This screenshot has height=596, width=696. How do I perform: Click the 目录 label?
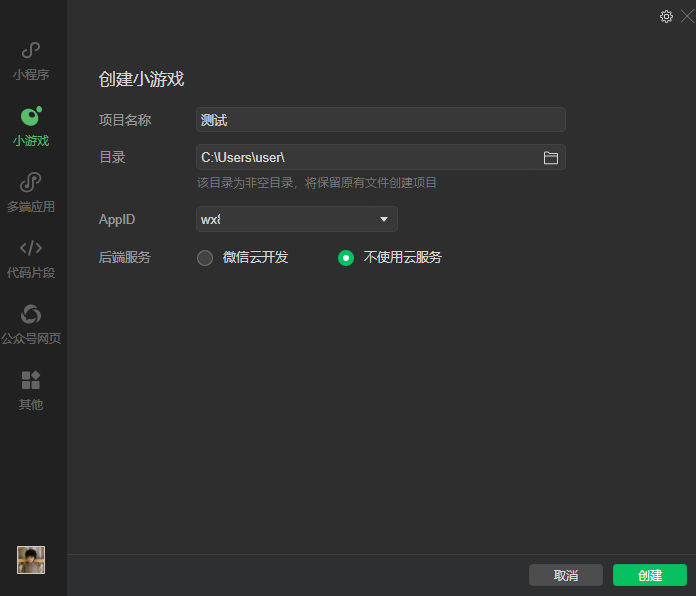[x=112, y=157]
